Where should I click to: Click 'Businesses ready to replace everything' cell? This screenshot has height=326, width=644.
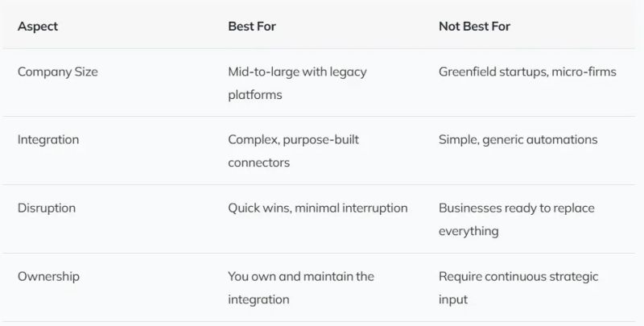tap(516, 219)
